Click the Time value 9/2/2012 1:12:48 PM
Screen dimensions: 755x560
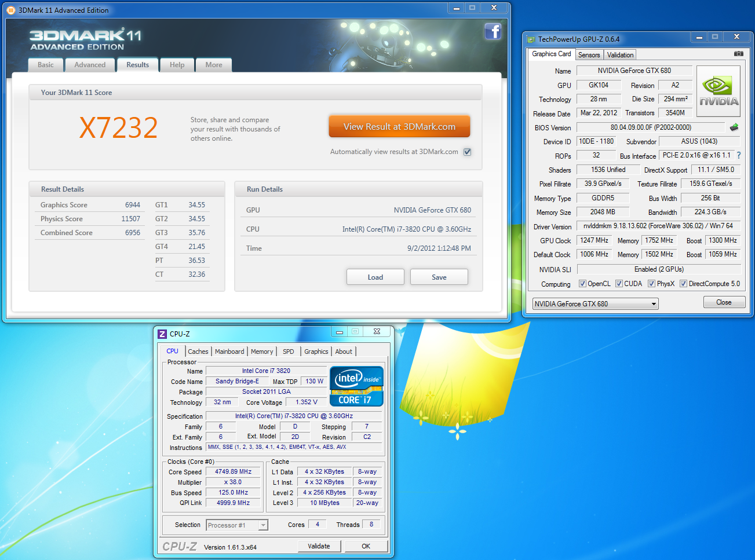coord(439,248)
